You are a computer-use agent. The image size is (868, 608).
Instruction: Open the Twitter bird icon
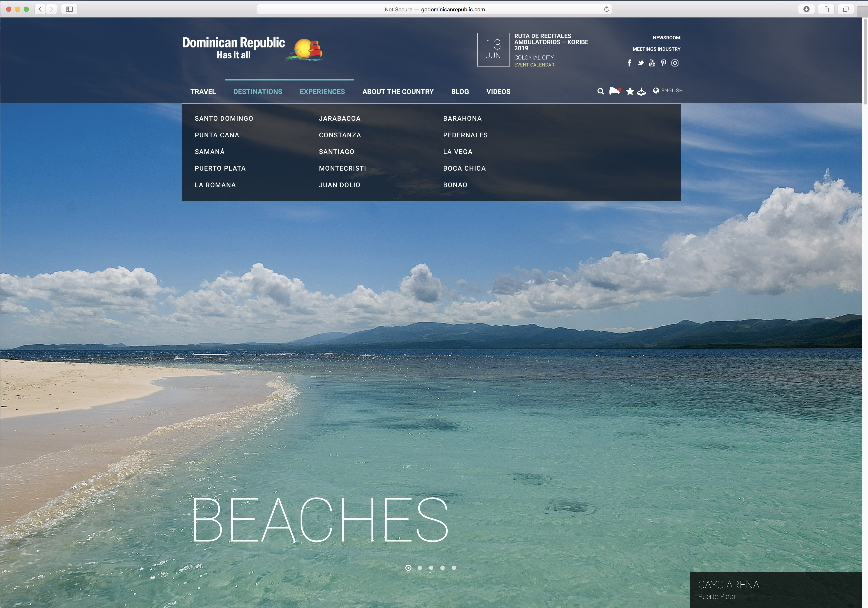point(640,63)
